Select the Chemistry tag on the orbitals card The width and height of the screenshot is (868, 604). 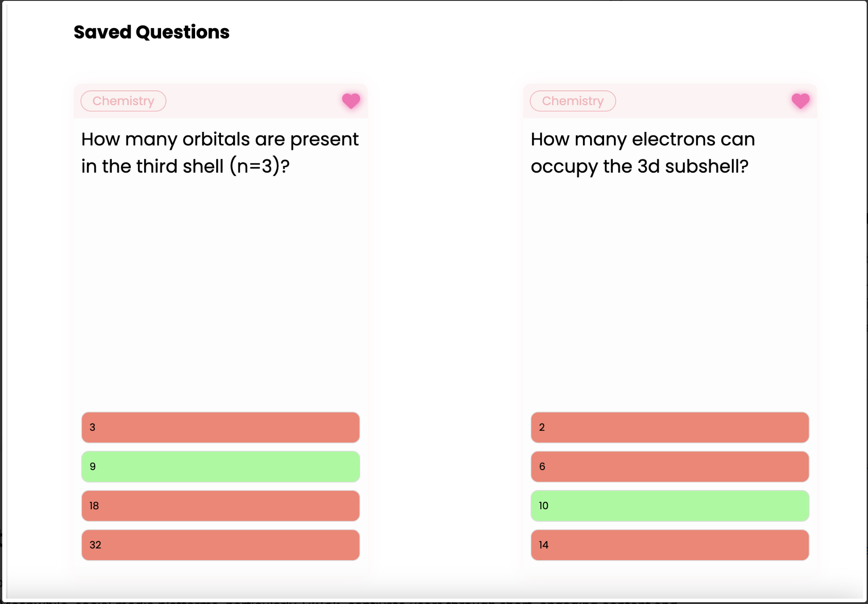(x=123, y=101)
